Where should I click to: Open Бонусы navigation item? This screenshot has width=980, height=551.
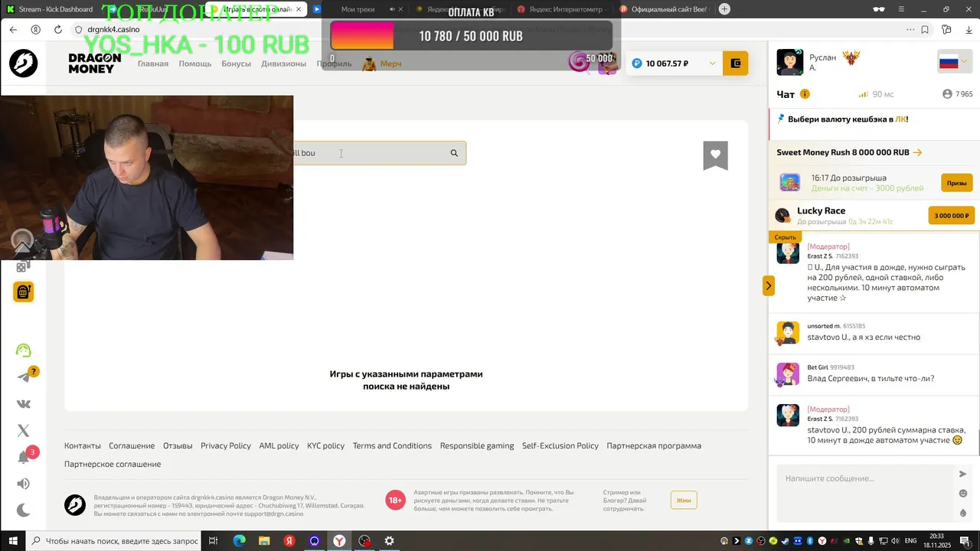point(237,64)
